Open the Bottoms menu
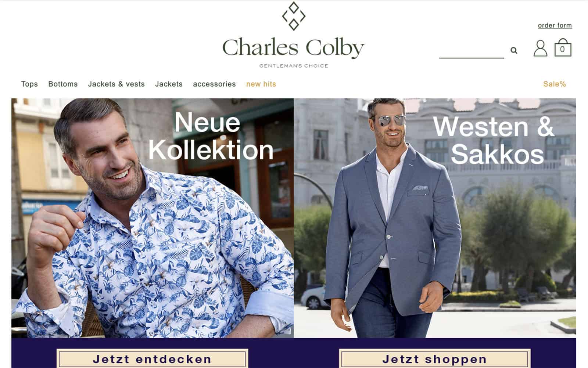The image size is (588, 368). click(63, 84)
